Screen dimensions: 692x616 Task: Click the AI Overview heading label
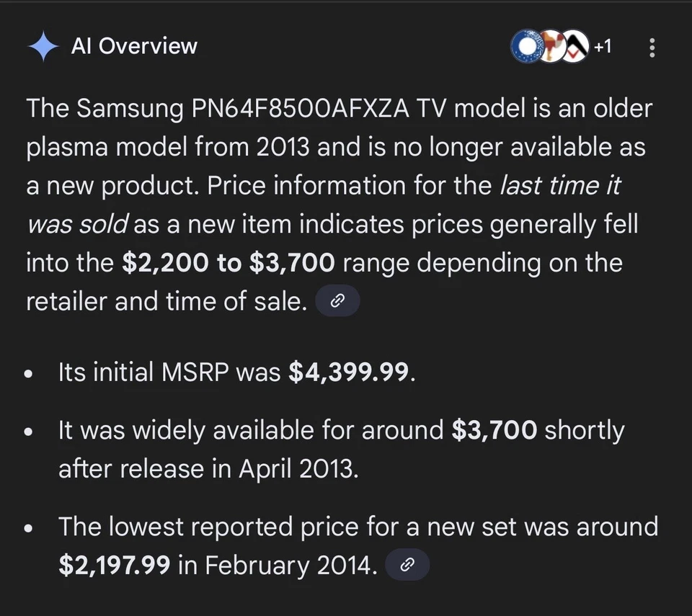(134, 46)
